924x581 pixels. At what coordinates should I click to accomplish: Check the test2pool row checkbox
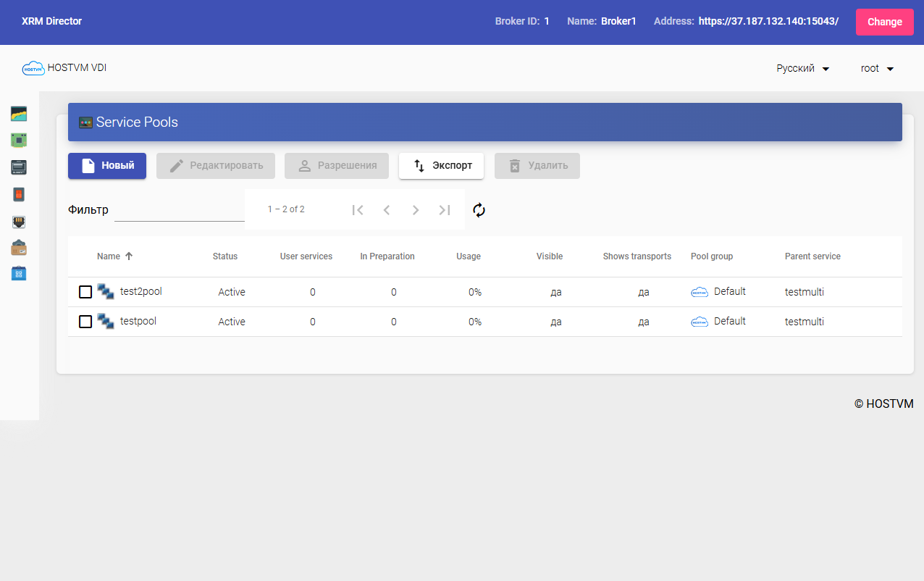(x=85, y=292)
